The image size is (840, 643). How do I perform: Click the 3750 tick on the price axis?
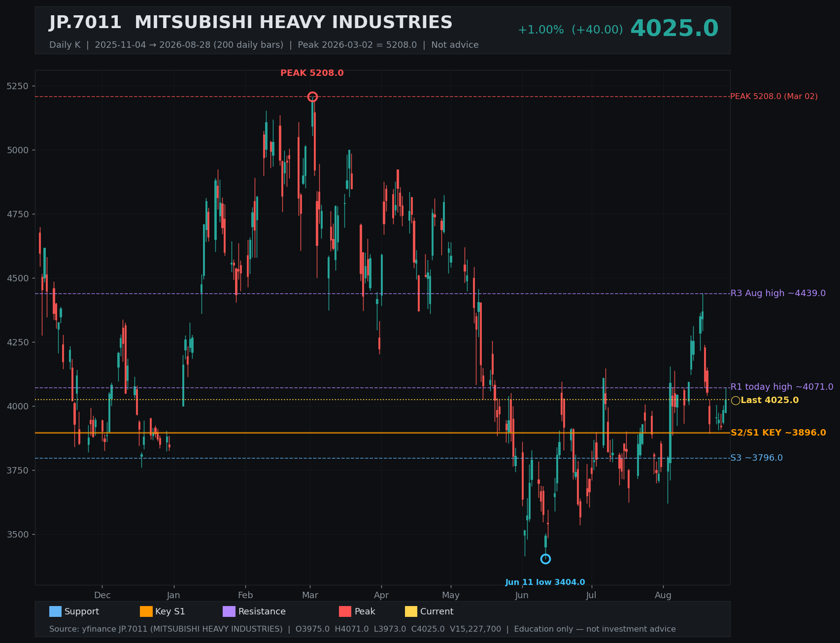point(18,471)
